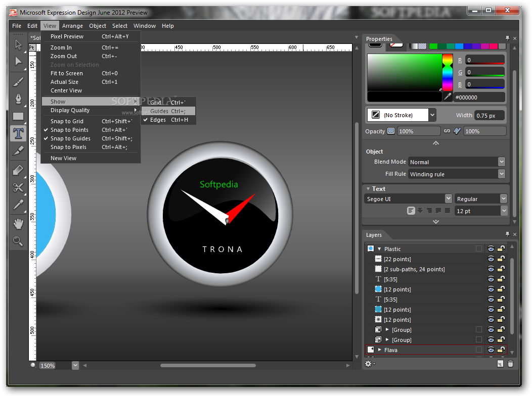Toggle lock on the Flava layer
The image size is (532, 397).
point(501,350)
